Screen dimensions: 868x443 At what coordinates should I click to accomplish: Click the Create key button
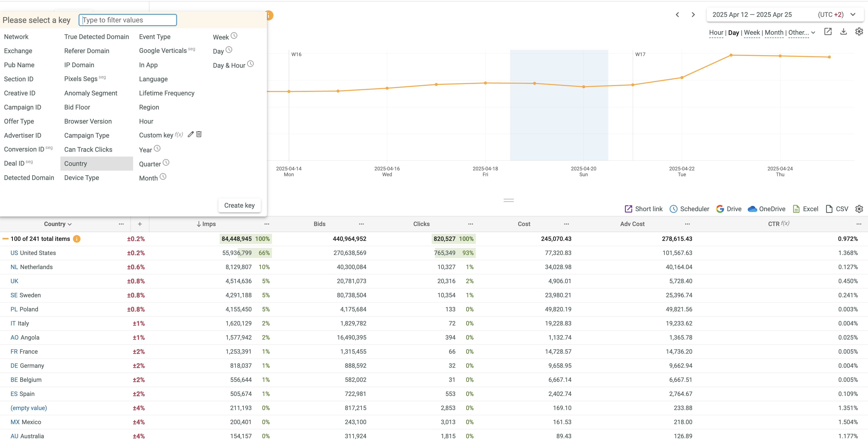[239, 205]
